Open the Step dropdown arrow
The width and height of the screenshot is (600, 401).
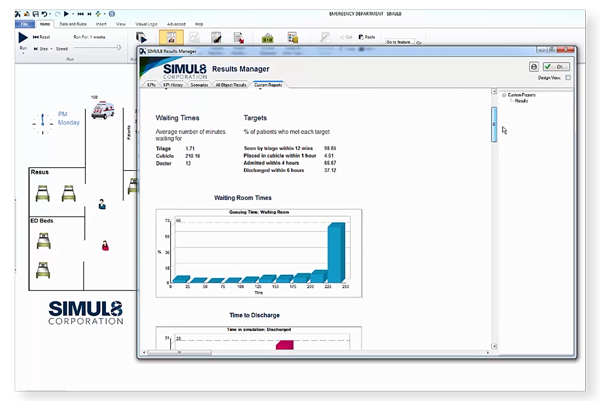point(52,49)
